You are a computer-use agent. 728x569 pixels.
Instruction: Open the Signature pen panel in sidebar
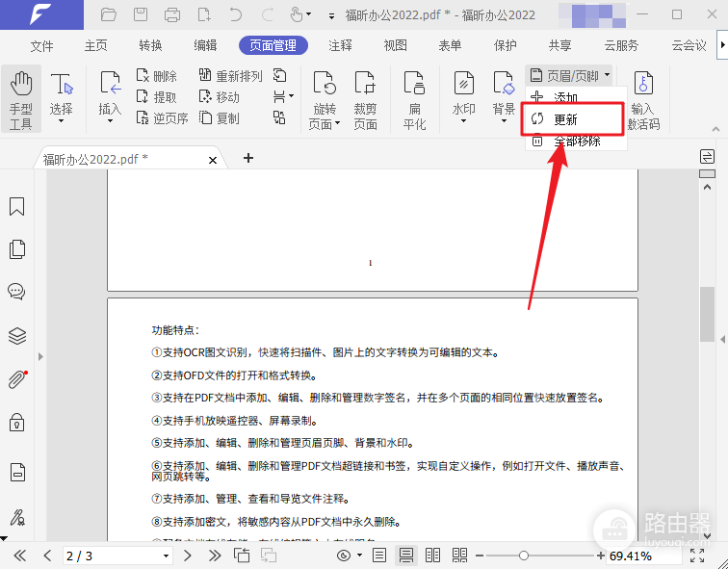[17, 517]
